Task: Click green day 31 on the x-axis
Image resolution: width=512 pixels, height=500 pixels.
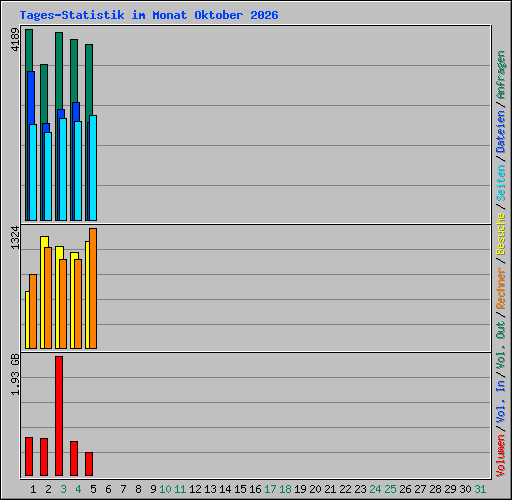Action: coord(480,489)
